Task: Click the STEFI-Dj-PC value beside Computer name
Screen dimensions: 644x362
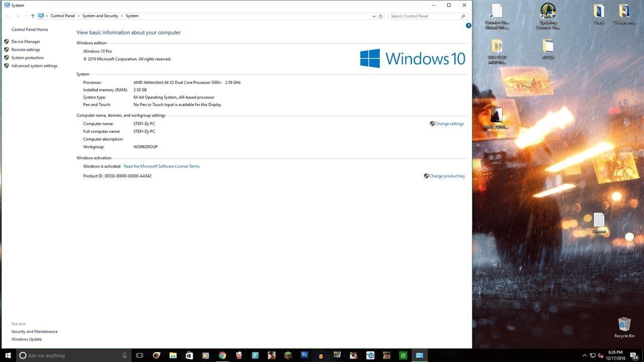Action: [144, 124]
